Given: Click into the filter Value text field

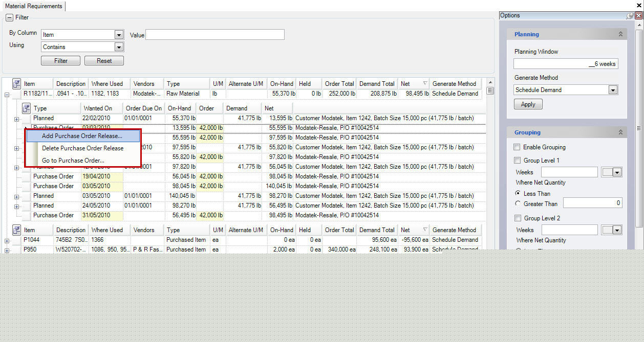Looking at the screenshot, I should (x=215, y=35).
